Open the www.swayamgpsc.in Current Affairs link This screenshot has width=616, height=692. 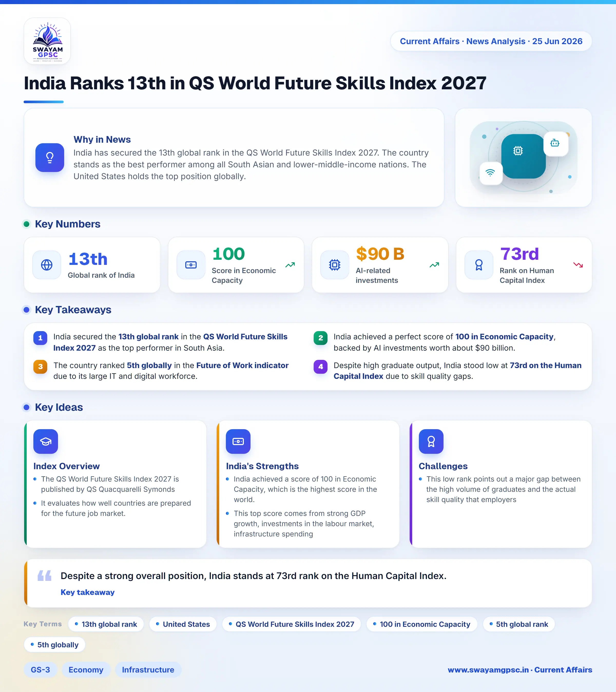520,670
